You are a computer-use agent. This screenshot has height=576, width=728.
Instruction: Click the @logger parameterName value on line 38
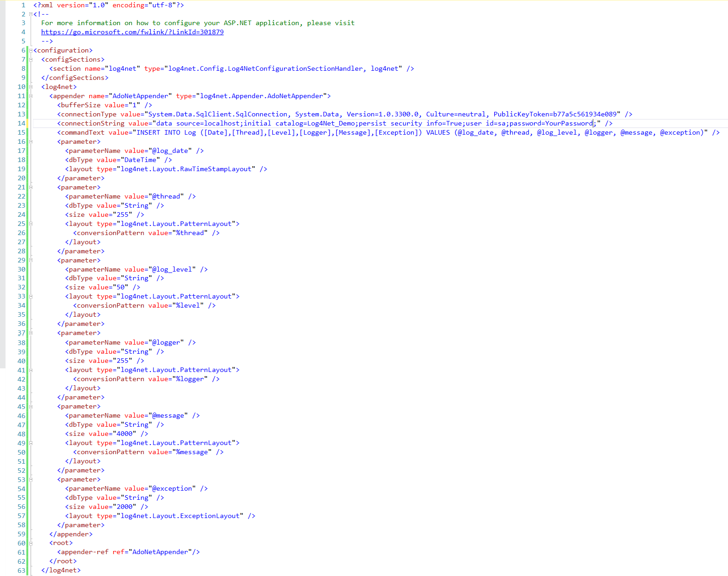tap(166, 342)
